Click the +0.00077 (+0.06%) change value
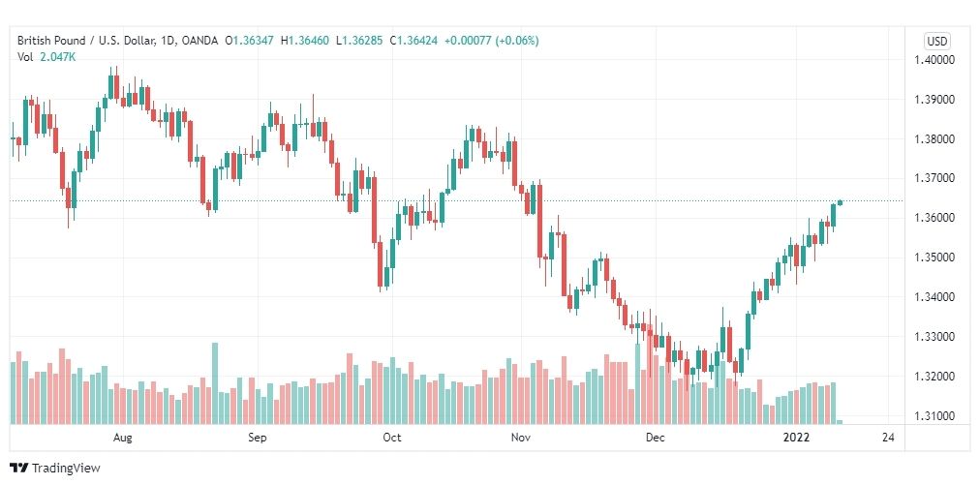 coord(492,41)
